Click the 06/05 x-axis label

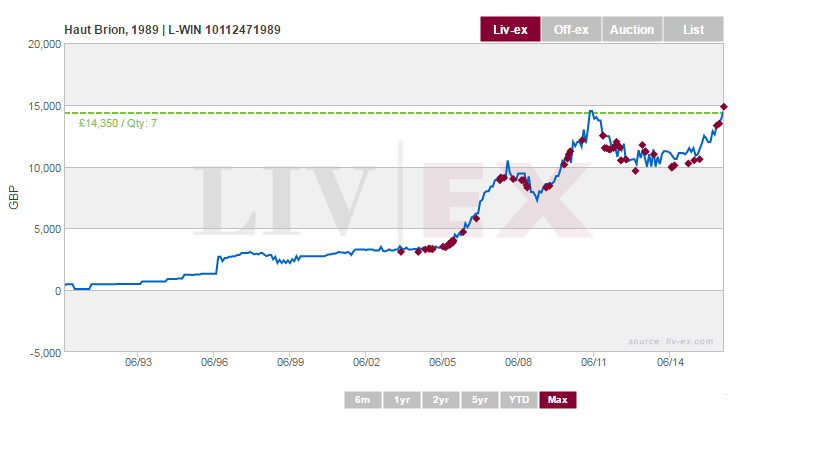[442, 362]
